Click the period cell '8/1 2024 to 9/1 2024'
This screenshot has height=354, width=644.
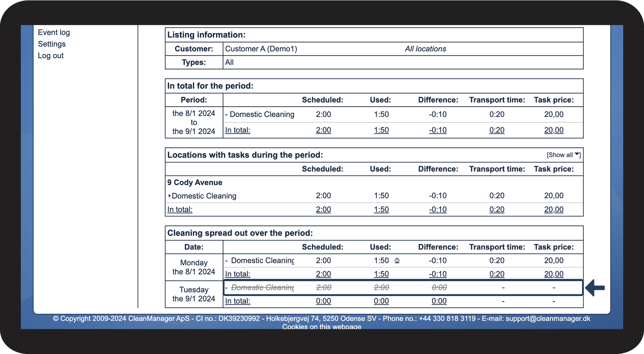194,122
